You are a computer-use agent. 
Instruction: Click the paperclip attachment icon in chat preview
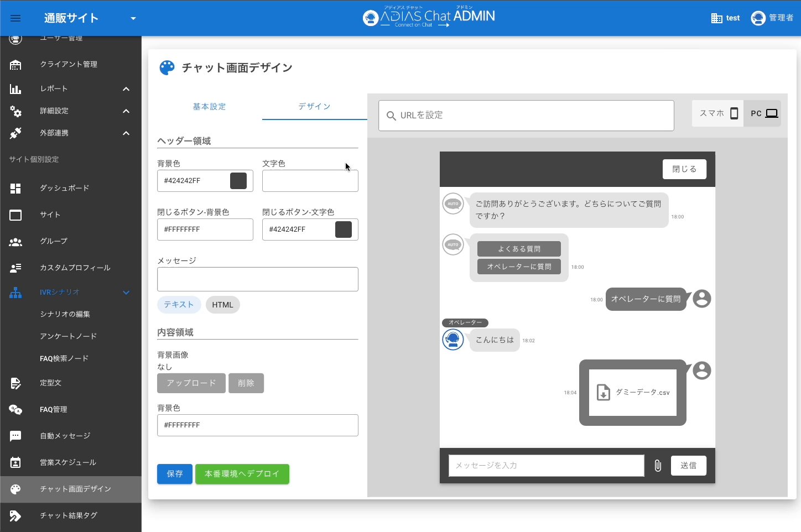click(x=658, y=466)
